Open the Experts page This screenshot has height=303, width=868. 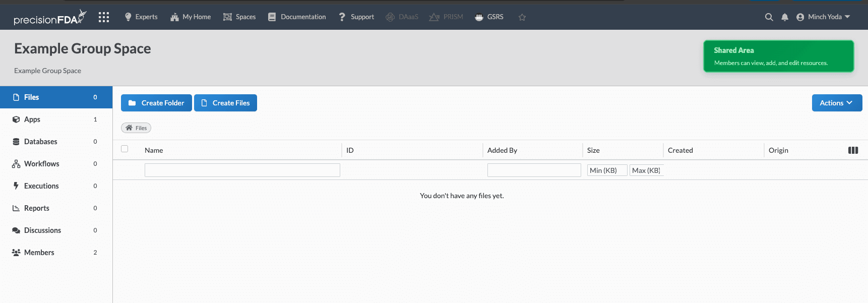tap(141, 17)
